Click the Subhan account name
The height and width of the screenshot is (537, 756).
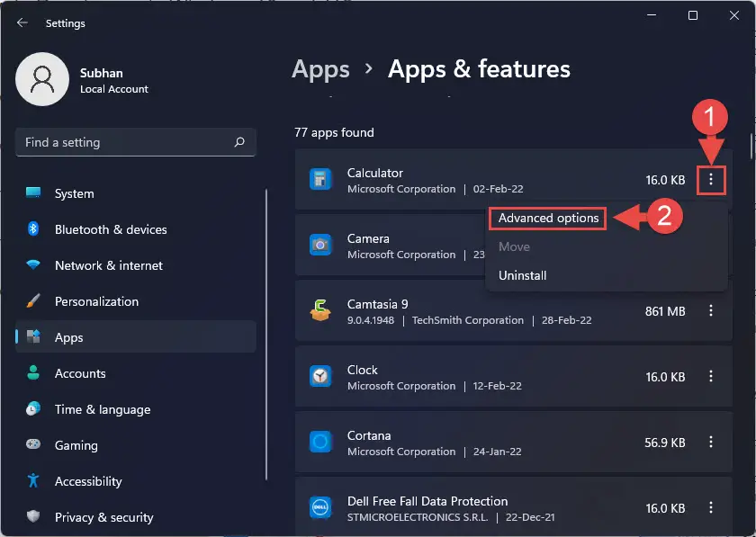coord(101,73)
